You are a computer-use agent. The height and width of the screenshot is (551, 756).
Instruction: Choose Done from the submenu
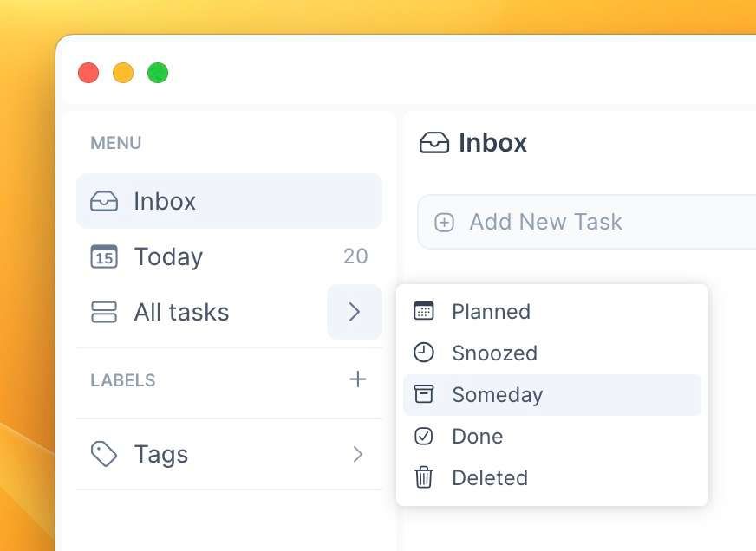[552, 437]
